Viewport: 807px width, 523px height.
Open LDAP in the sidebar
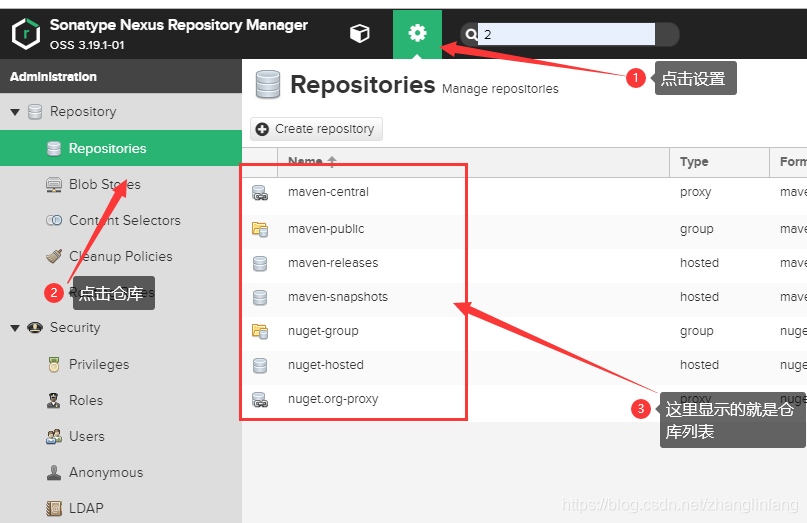tap(86, 509)
